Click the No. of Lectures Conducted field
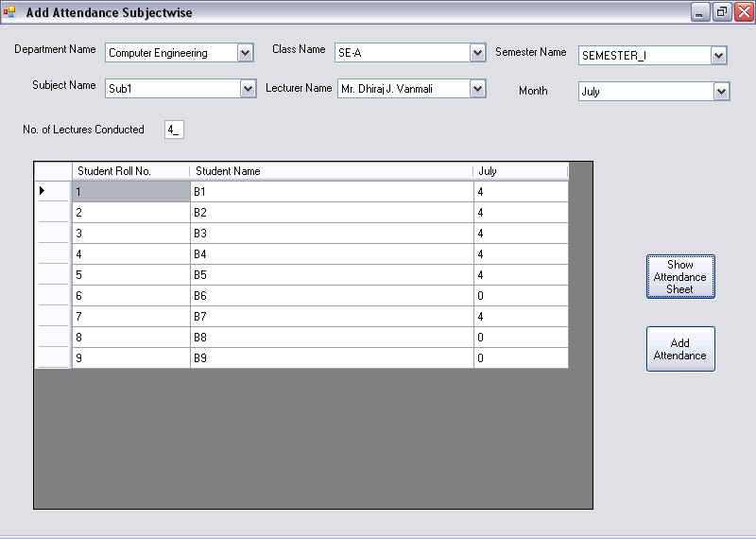The image size is (756, 539). click(x=174, y=130)
